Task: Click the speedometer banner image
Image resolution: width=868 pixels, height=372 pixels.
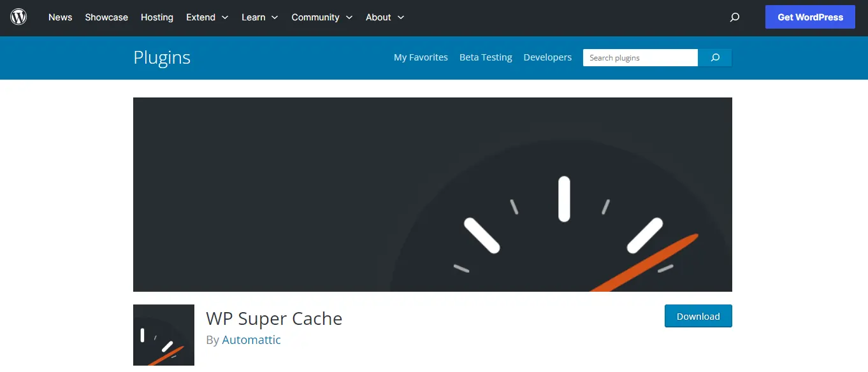Action: point(433,194)
